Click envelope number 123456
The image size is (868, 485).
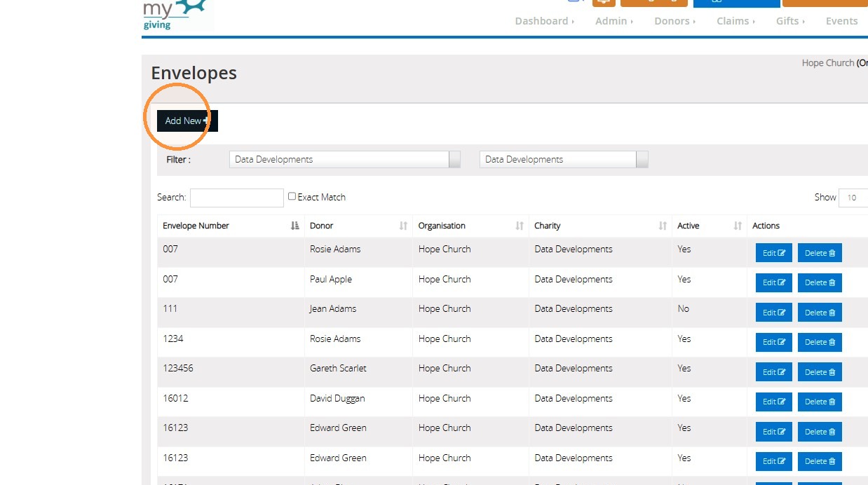[x=178, y=368]
